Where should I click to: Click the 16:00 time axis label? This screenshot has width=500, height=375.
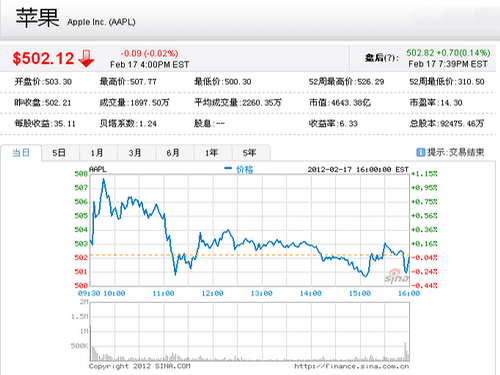(x=409, y=294)
